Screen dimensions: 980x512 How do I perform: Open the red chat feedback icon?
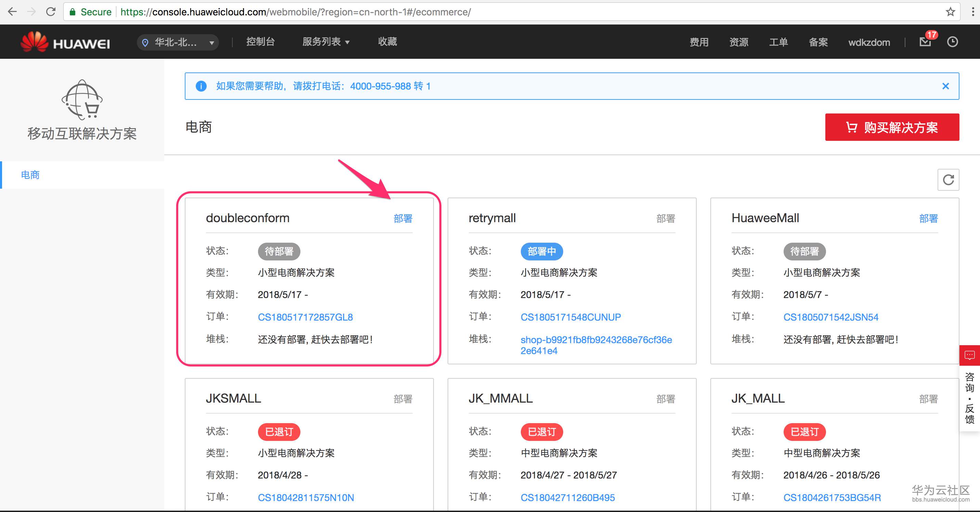pos(969,355)
